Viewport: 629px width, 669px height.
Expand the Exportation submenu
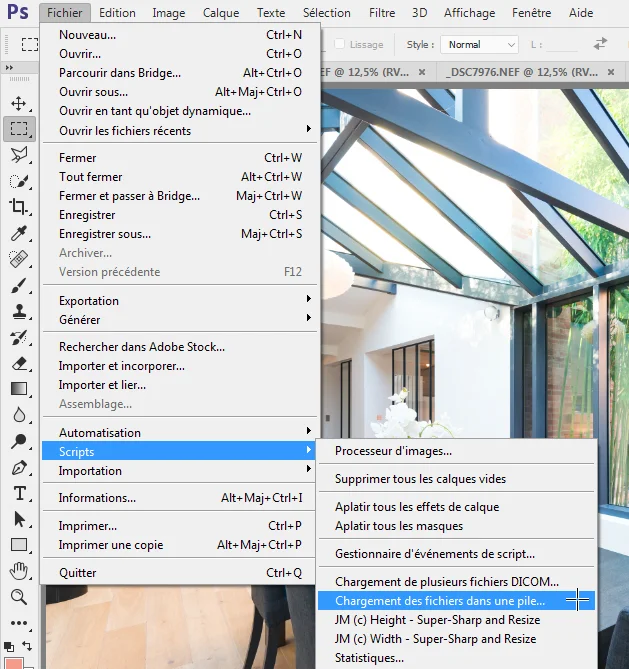[x=179, y=301]
